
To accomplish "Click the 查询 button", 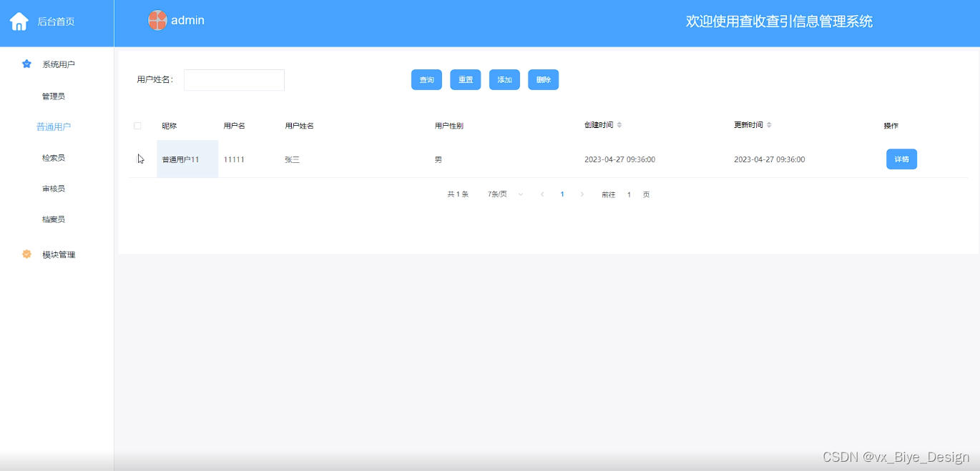I will 426,80.
